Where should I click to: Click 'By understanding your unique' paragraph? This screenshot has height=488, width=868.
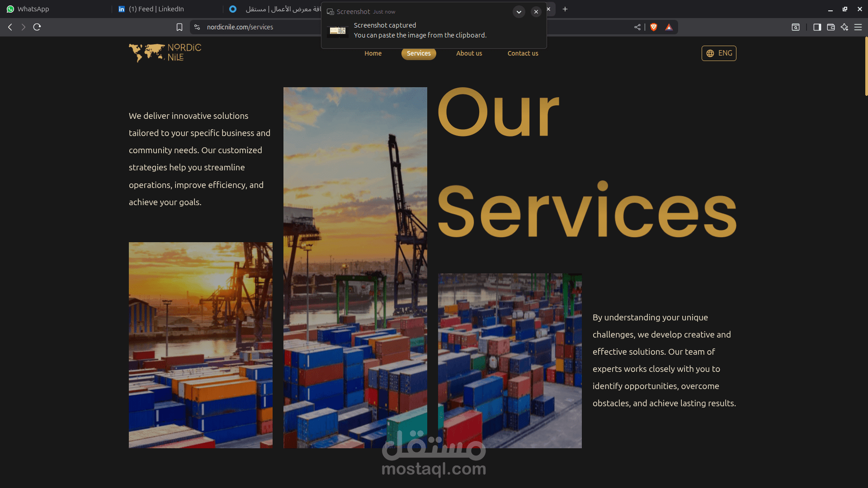click(x=665, y=360)
